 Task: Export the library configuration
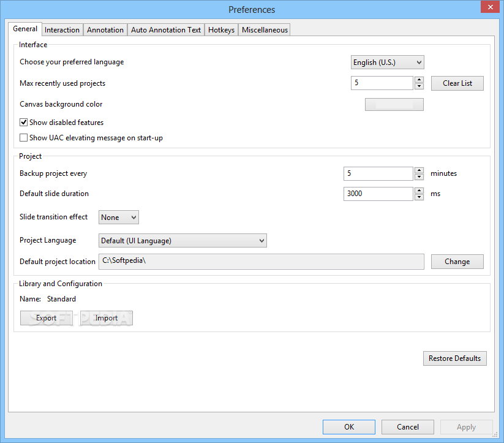point(47,318)
